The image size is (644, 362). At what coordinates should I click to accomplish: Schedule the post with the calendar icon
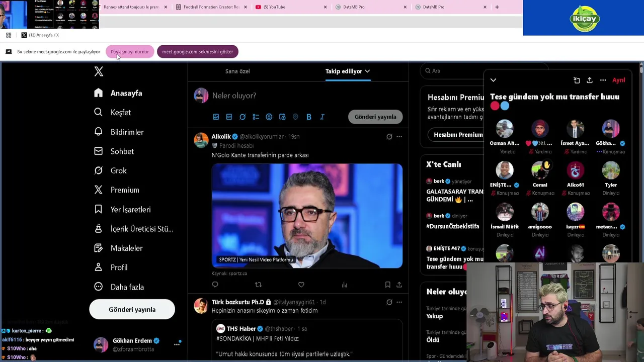click(282, 117)
